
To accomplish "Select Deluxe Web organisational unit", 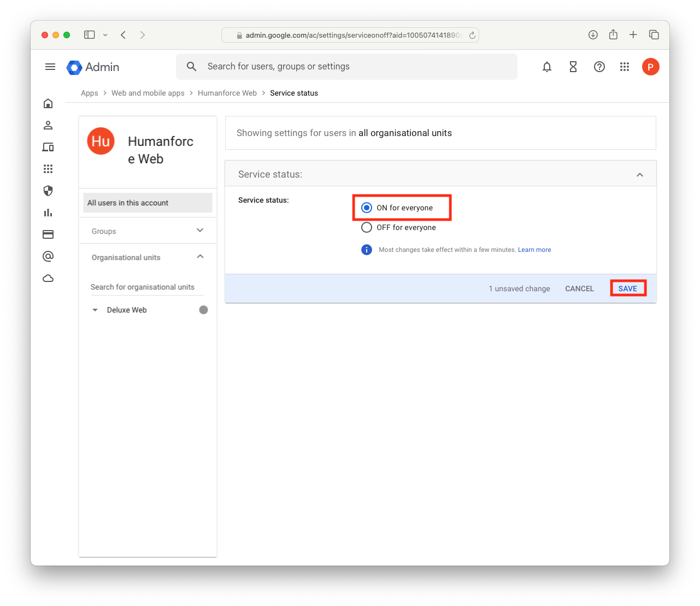I will pos(127,310).
